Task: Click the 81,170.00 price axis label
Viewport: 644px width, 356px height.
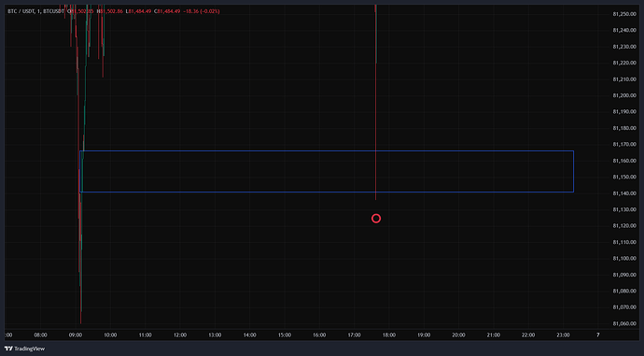Action: click(624, 144)
